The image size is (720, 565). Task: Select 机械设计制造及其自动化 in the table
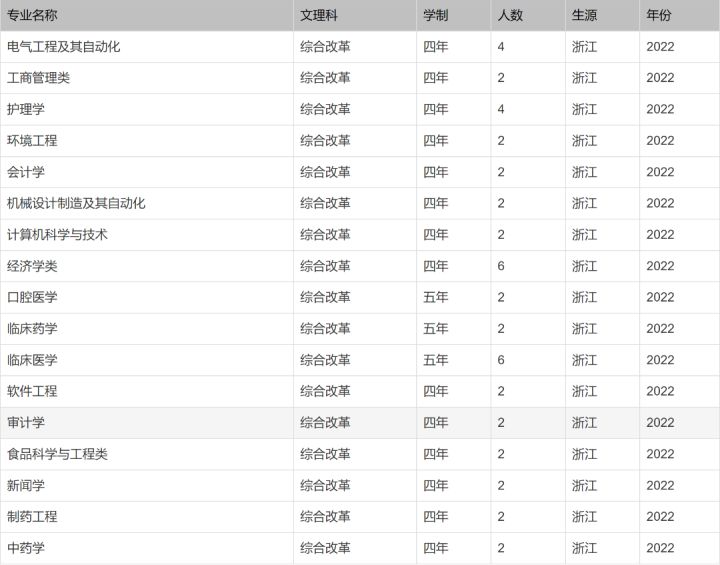(76, 203)
